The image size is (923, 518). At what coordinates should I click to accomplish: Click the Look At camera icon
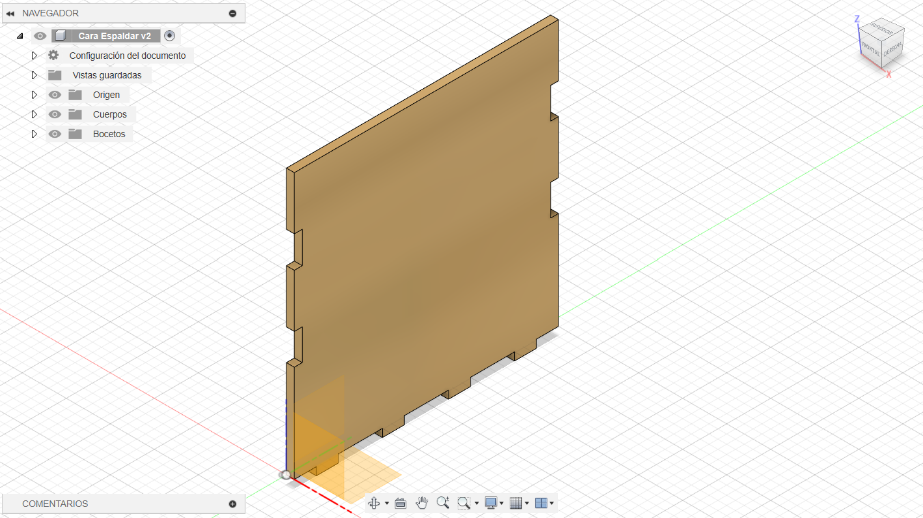pyautogui.click(x=400, y=503)
